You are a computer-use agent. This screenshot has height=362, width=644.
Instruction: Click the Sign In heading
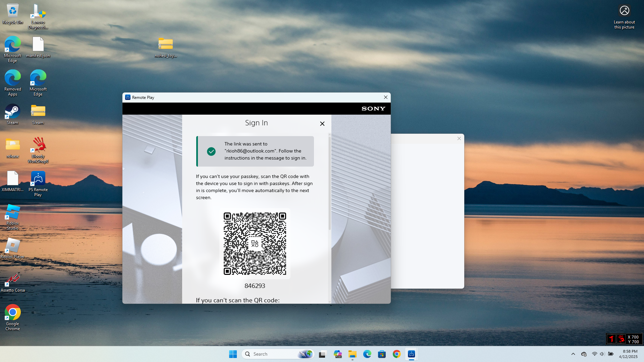[x=257, y=123]
